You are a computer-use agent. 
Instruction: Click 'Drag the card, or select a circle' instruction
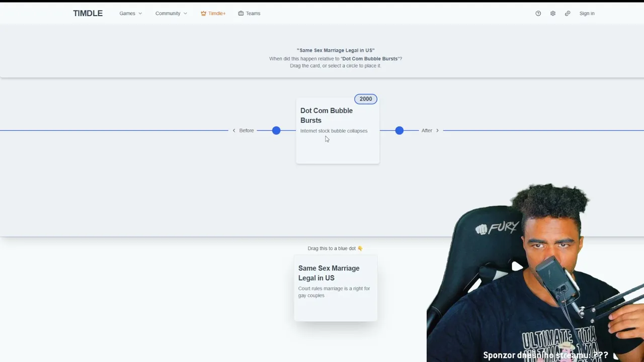click(336, 66)
